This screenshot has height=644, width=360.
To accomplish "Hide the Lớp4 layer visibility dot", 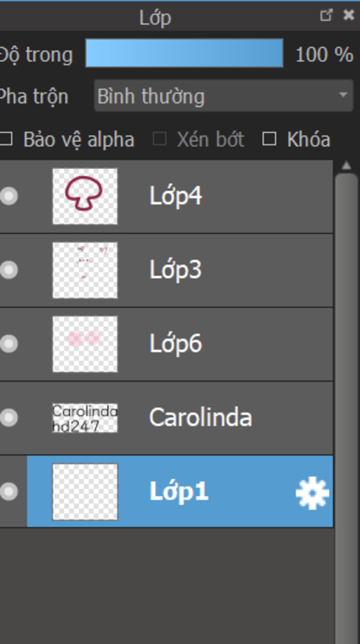I will [9, 196].
